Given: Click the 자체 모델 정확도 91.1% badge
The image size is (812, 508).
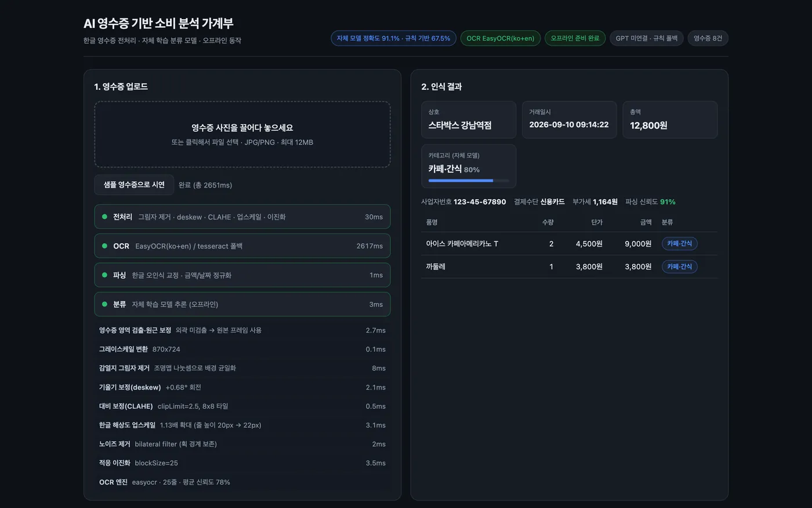Looking at the screenshot, I should pyautogui.click(x=393, y=38).
